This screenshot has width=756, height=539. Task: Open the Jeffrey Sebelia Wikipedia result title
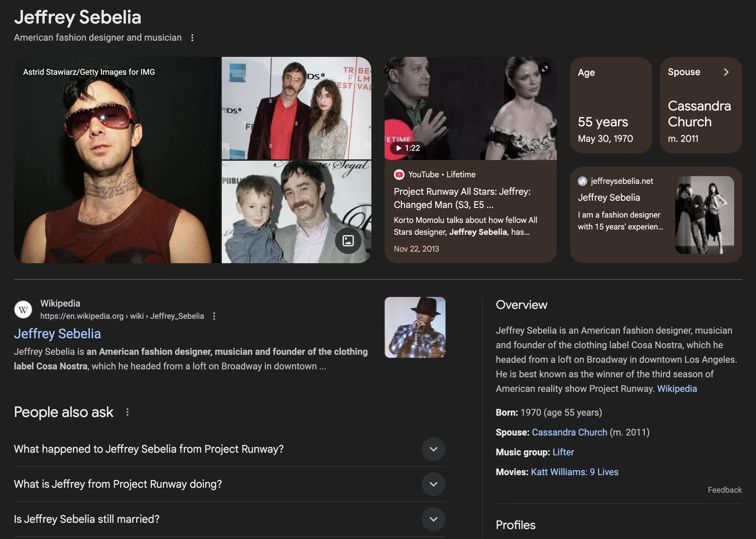tap(58, 334)
